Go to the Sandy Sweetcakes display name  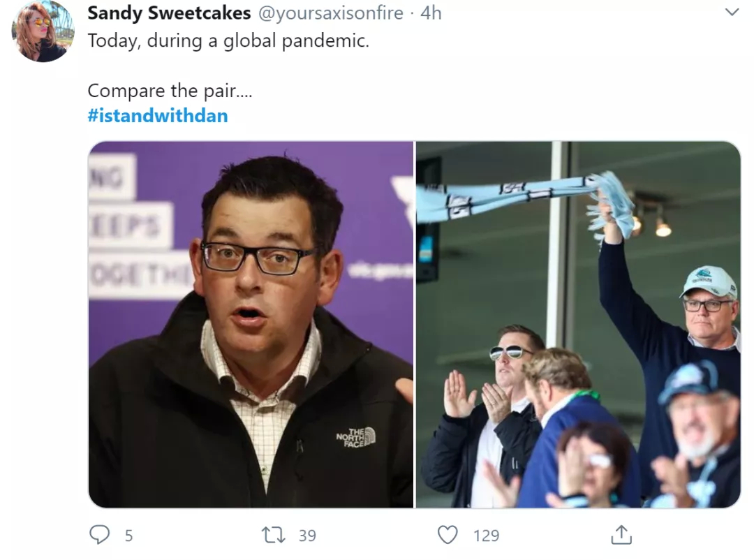coord(169,13)
